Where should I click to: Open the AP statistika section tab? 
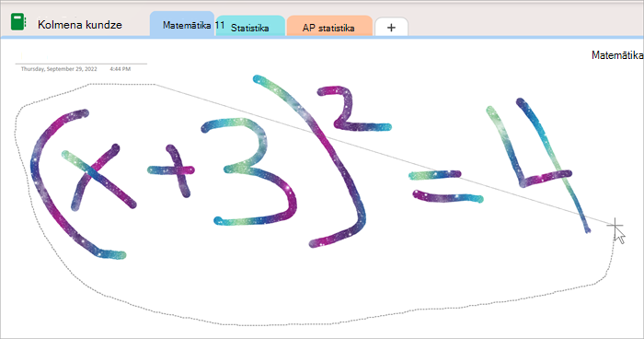pos(329,27)
